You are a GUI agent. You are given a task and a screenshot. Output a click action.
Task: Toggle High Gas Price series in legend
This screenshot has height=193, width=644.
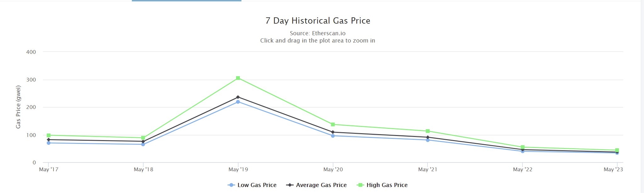coord(387,185)
